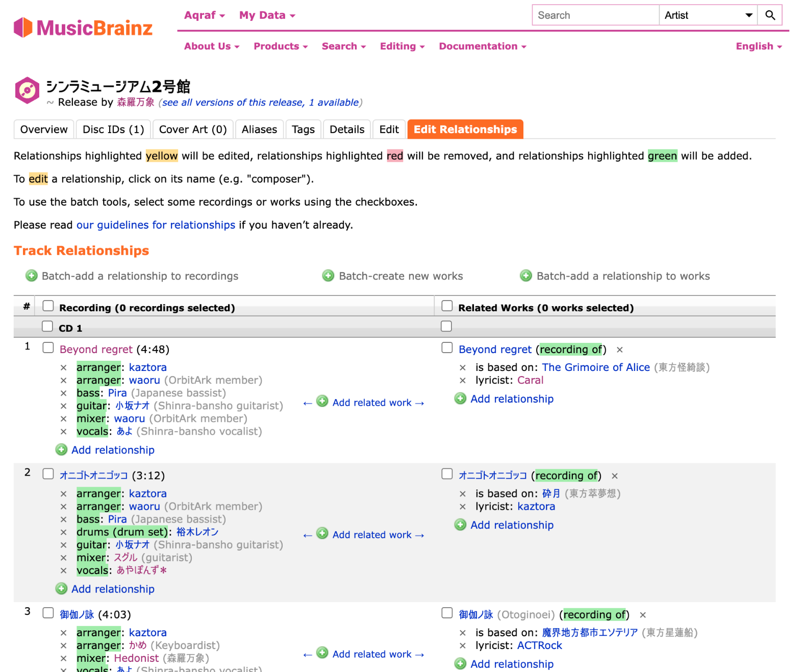803x672 pixels.
Task: Click the MusicBrainz logo
Action: click(x=83, y=28)
